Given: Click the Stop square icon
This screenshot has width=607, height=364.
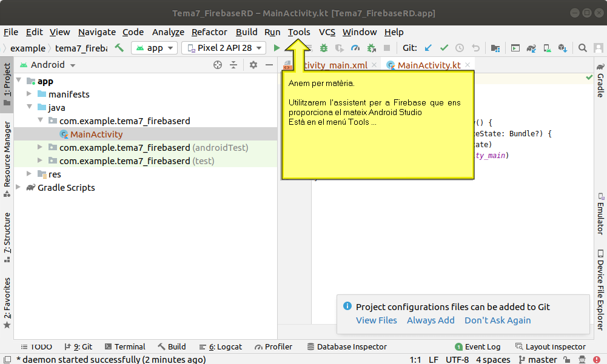Looking at the screenshot, I should [x=386, y=48].
